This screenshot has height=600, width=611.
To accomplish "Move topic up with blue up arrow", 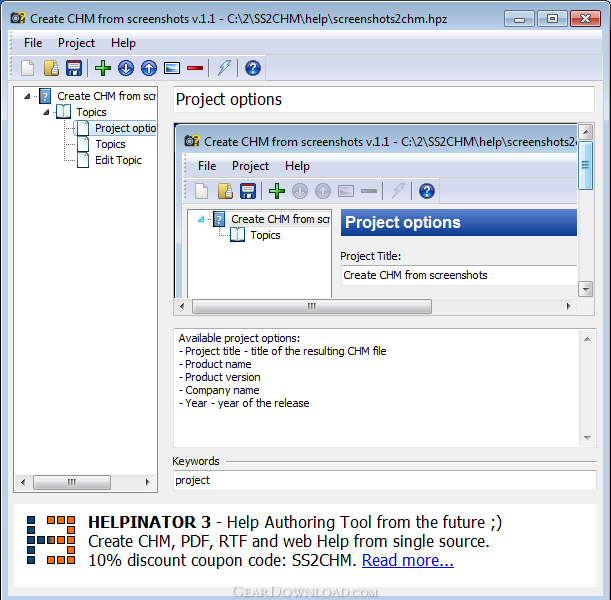I will (x=149, y=68).
